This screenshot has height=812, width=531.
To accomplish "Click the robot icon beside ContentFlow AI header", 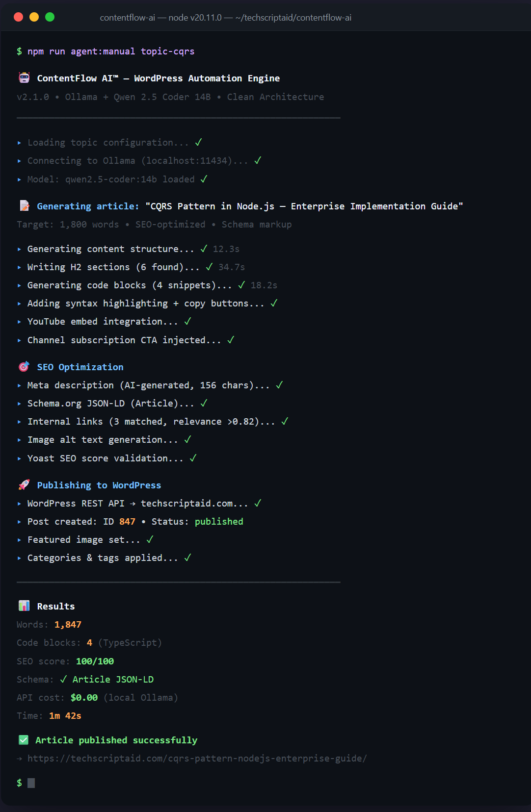I will [23, 77].
